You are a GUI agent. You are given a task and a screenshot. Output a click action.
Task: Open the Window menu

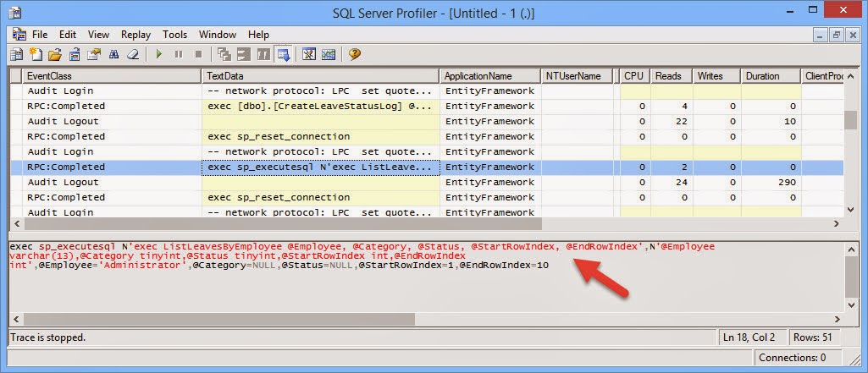coord(218,35)
